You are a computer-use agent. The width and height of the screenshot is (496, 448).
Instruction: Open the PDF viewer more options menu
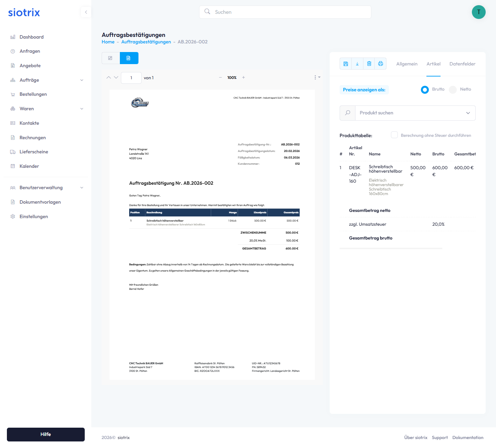(x=317, y=78)
